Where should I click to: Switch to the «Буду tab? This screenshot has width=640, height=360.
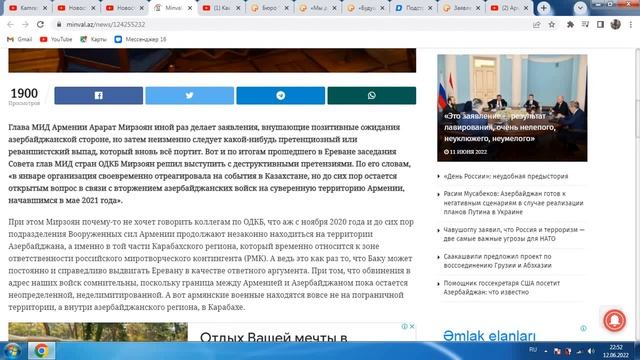pyautogui.click(x=365, y=8)
